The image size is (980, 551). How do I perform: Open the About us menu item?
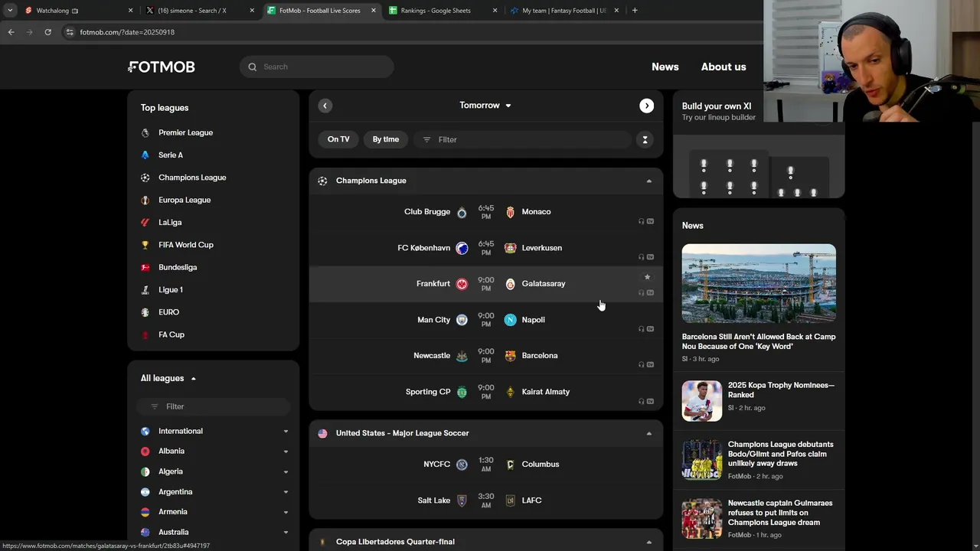[x=724, y=67]
